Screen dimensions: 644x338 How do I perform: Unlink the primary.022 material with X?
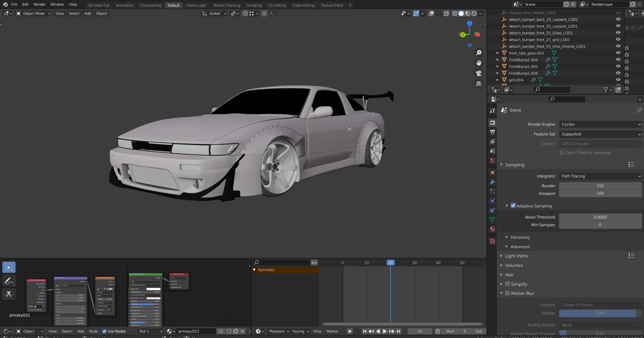click(242, 331)
